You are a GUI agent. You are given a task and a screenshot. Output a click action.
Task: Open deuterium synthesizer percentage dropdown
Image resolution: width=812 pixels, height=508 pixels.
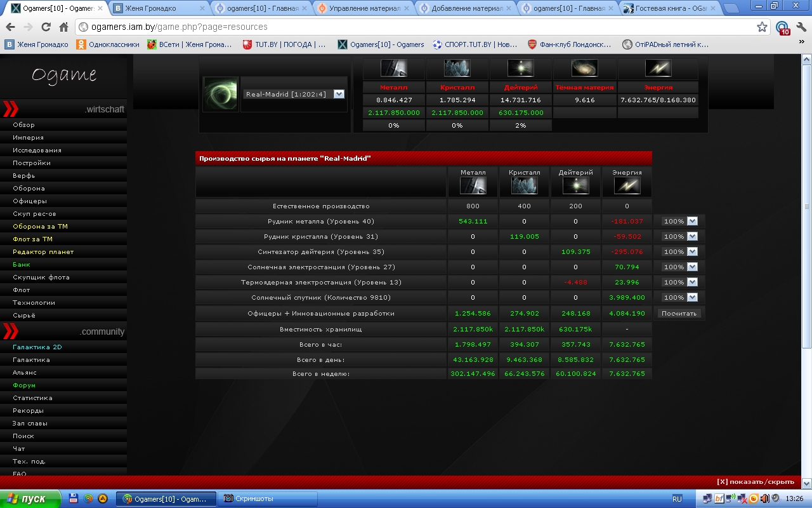click(692, 252)
